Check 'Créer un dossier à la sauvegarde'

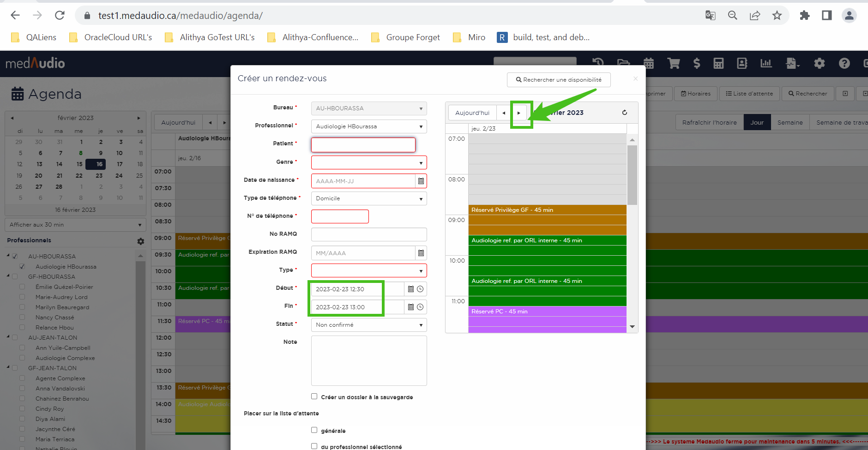pyautogui.click(x=314, y=396)
